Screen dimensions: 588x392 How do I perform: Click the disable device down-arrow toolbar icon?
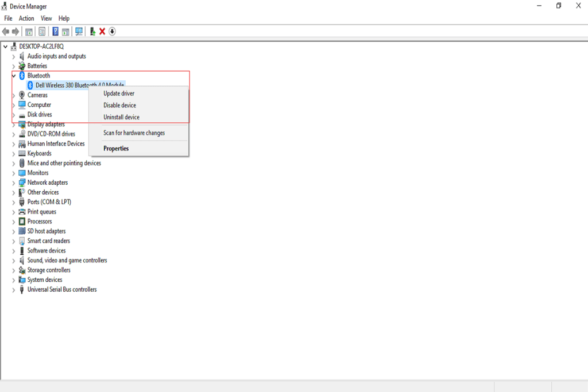[112, 32]
